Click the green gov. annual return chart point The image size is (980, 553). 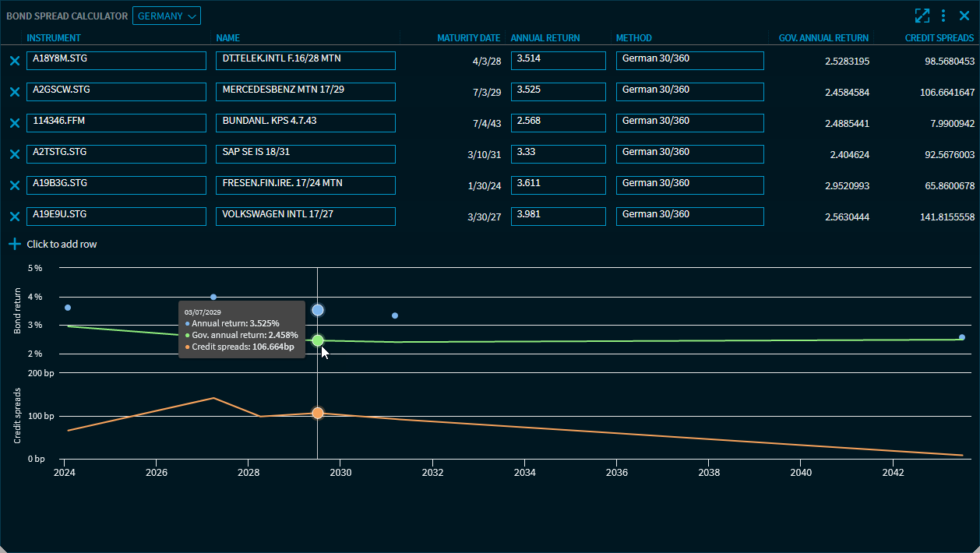[x=318, y=340]
